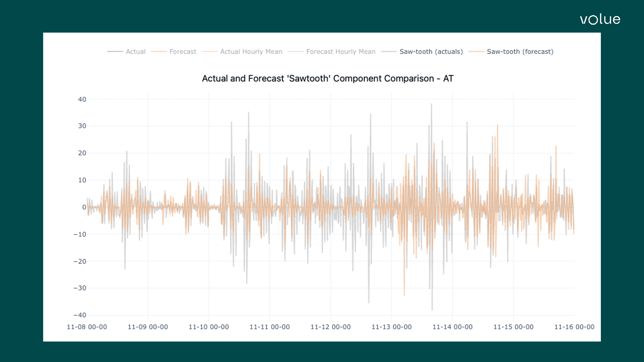The height and width of the screenshot is (362, 644).
Task: Hide the Saw-tooth (forecast) series
Action: [520, 52]
